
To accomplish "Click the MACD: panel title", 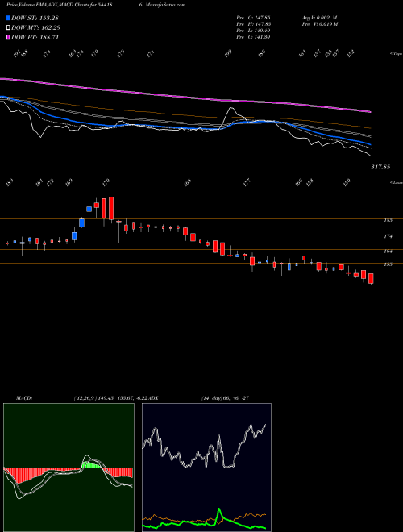I will pos(23,398).
